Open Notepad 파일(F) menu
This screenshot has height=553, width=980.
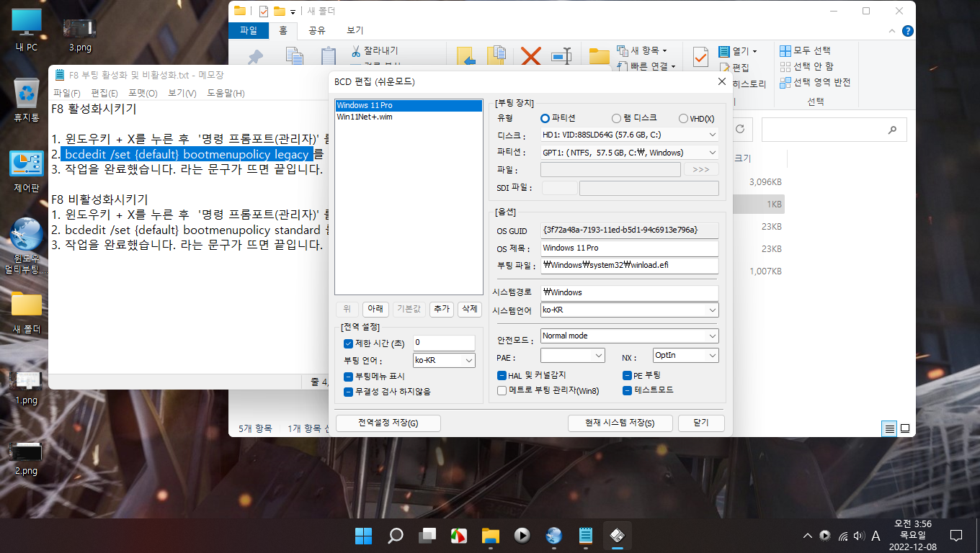coord(66,94)
